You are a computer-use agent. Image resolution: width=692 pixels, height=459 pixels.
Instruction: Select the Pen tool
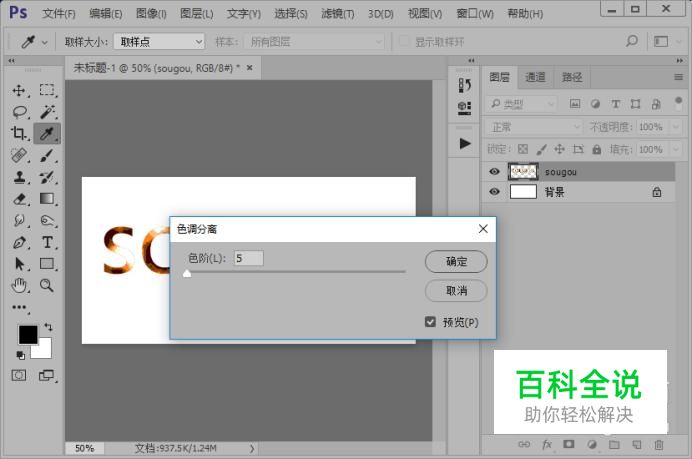pos(19,242)
